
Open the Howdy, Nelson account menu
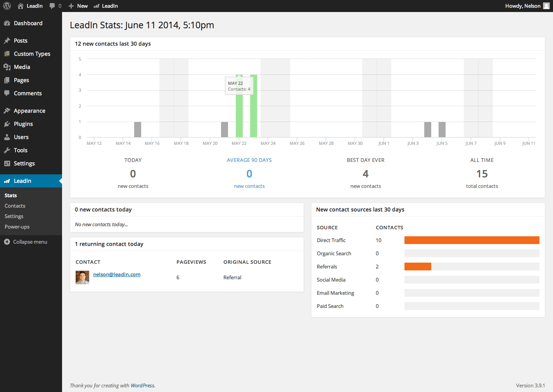pos(527,6)
